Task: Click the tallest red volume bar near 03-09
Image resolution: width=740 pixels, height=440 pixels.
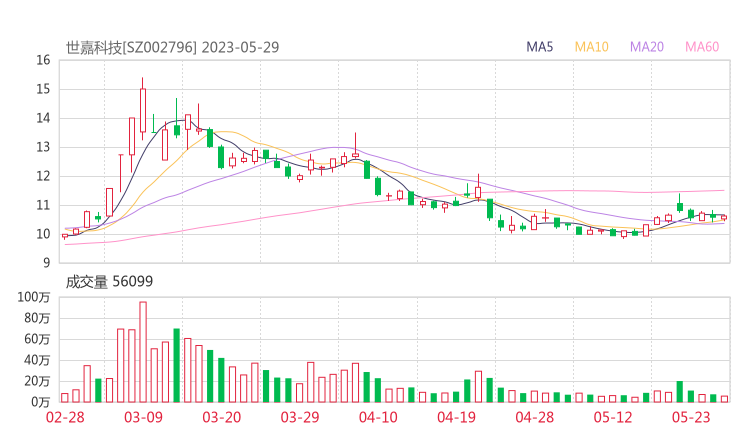Action: tap(143, 352)
